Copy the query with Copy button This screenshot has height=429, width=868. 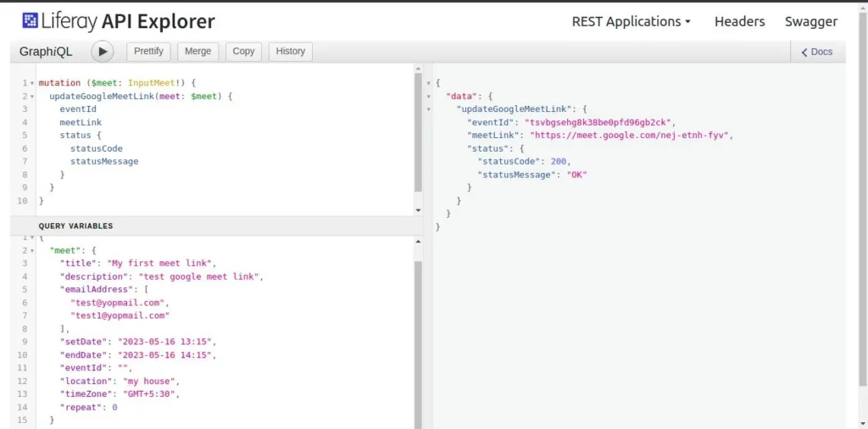[x=243, y=52]
